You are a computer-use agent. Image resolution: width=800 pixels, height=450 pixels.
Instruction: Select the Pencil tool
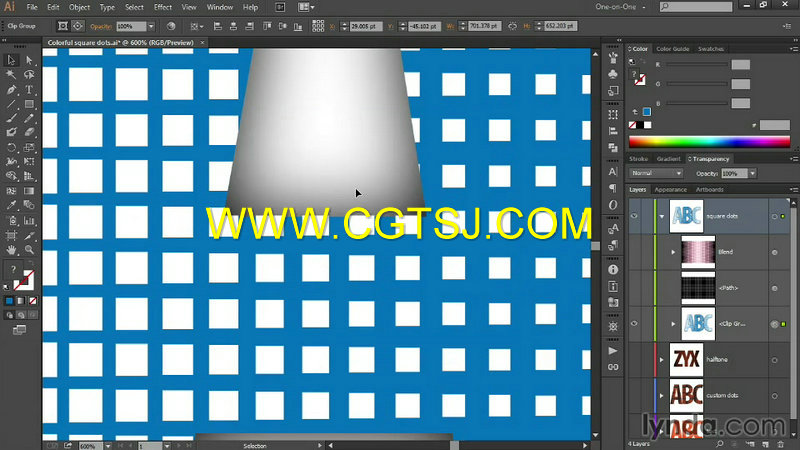pos(29,118)
